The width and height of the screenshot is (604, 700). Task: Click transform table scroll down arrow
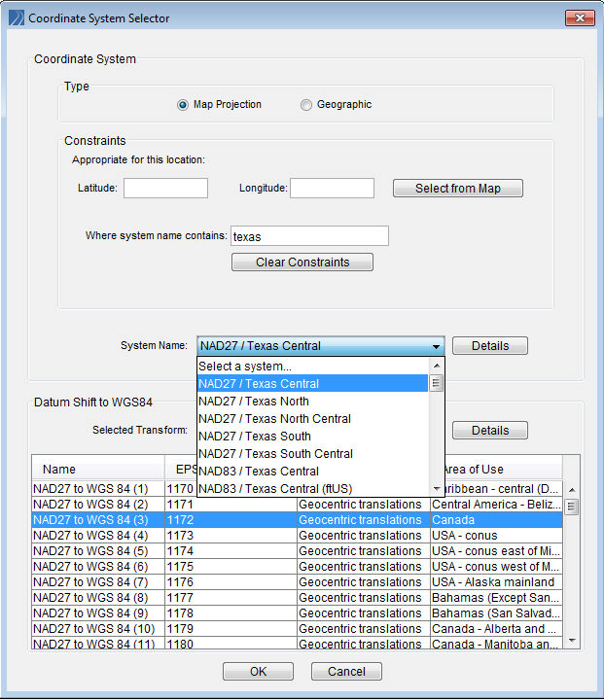click(572, 641)
